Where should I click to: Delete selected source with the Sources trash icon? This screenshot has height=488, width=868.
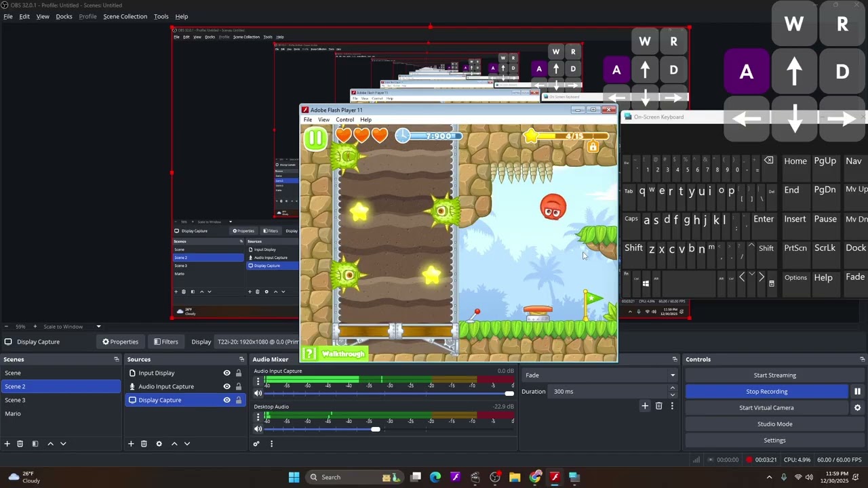pos(144,444)
